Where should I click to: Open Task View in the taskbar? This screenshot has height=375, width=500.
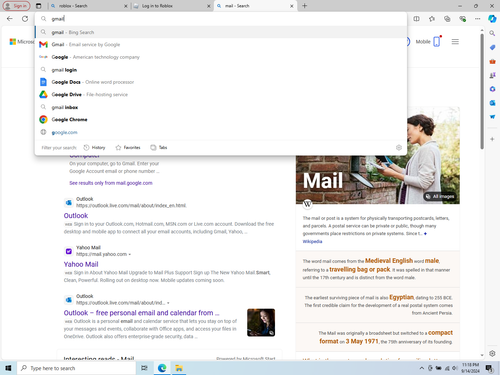(x=144, y=368)
